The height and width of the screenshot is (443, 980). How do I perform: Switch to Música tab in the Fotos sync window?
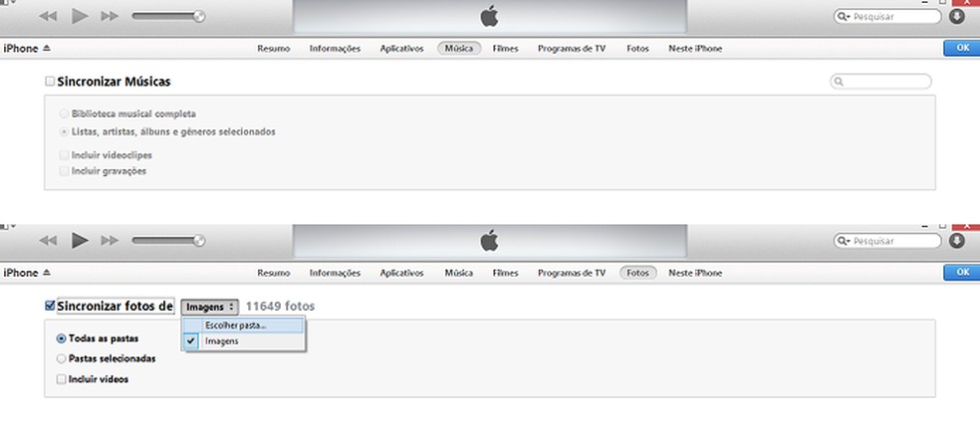pos(459,273)
